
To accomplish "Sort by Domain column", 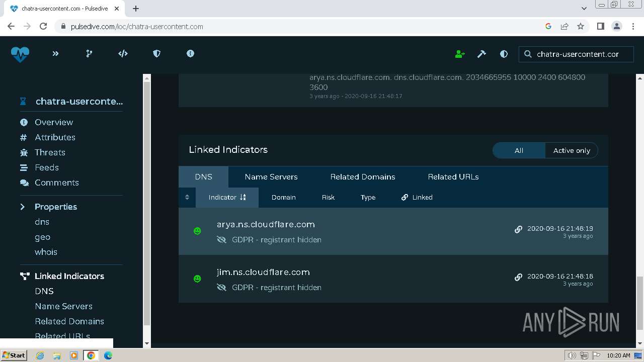I will (284, 198).
